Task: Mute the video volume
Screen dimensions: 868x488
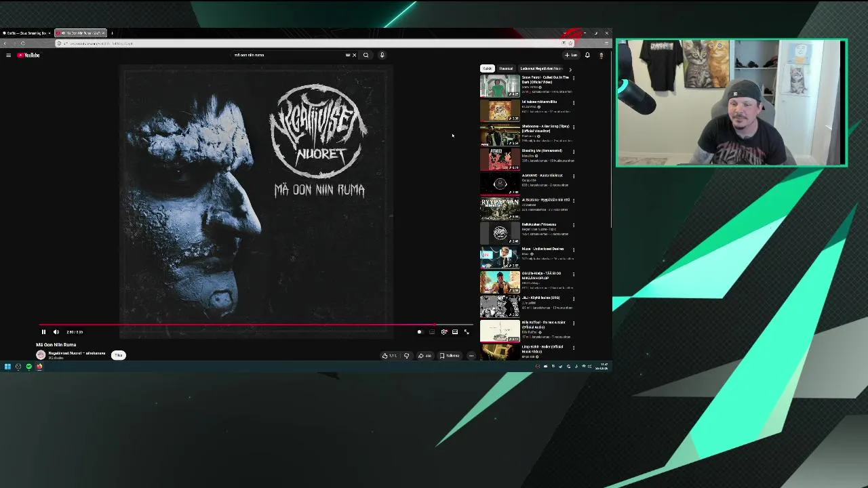Action: pos(56,332)
